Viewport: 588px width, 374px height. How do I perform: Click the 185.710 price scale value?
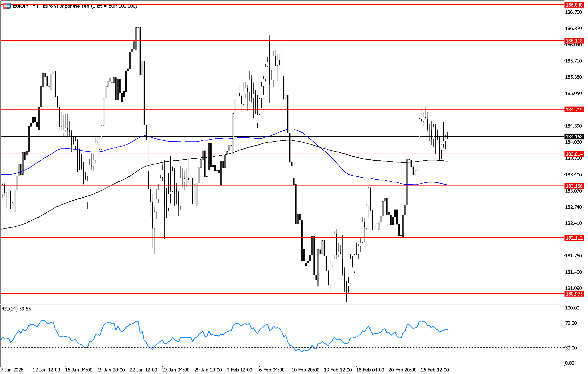[x=573, y=61]
